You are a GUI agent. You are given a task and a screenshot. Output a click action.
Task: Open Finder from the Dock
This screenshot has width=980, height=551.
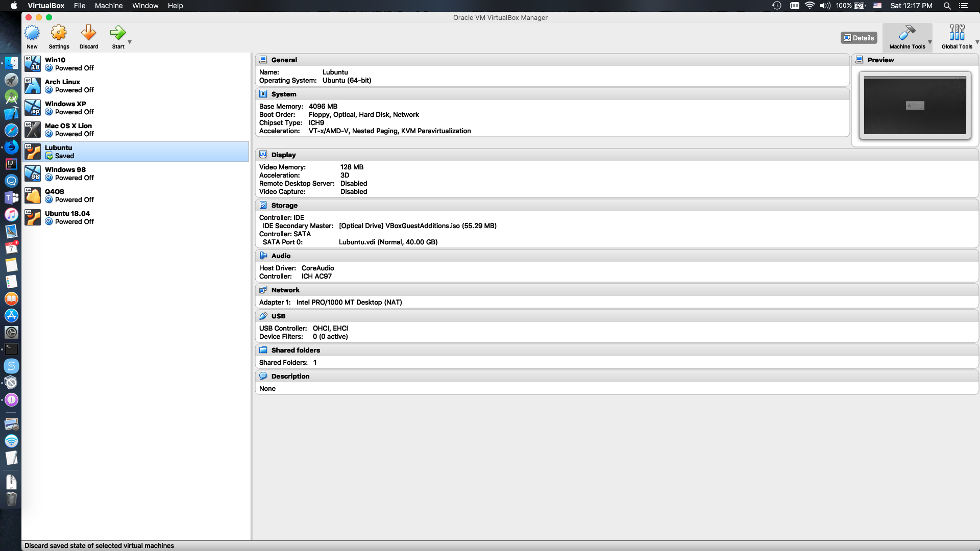coord(11,63)
